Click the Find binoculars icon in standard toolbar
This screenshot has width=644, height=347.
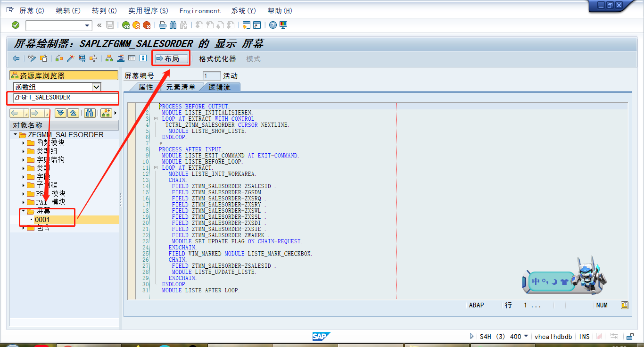pyautogui.click(x=173, y=25)
